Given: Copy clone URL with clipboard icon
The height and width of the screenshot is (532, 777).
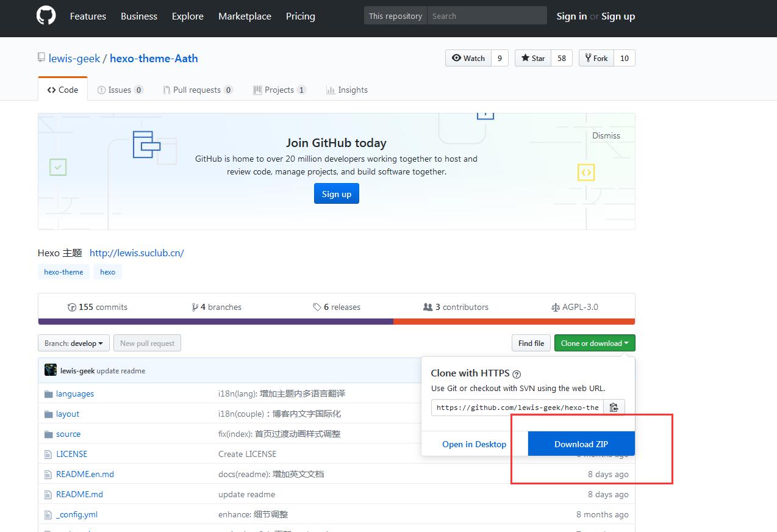Looking at the screenshot, I should [614, 408].
